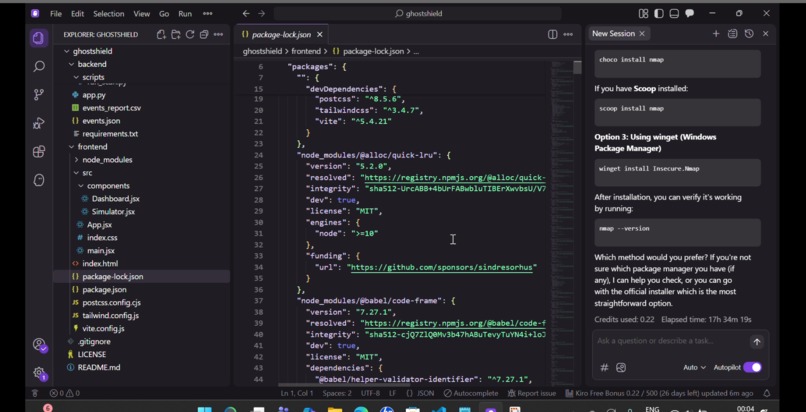Open the Edit menu
Viewport: 806px width, 412px height.
click(78, 14)
